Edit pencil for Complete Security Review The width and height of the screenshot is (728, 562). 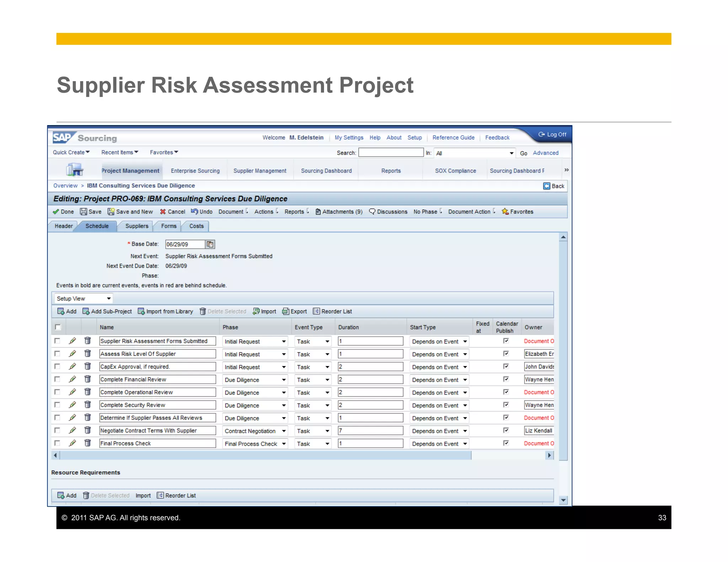coord(73,405)
